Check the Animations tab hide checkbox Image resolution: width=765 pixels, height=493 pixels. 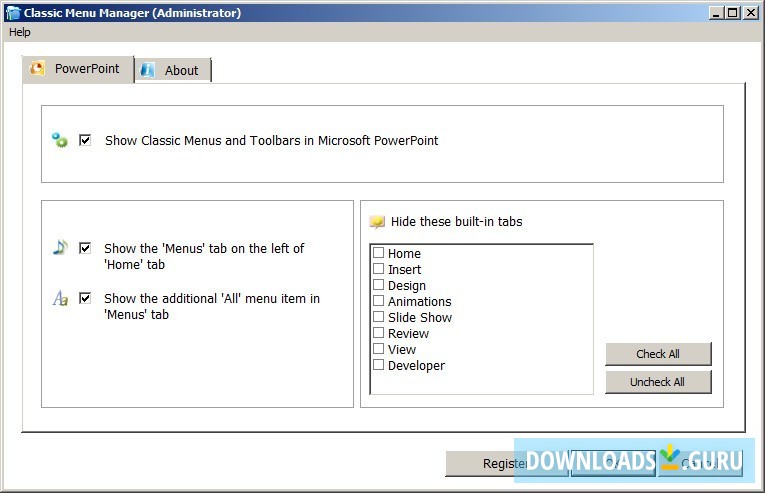coord(378,301)
